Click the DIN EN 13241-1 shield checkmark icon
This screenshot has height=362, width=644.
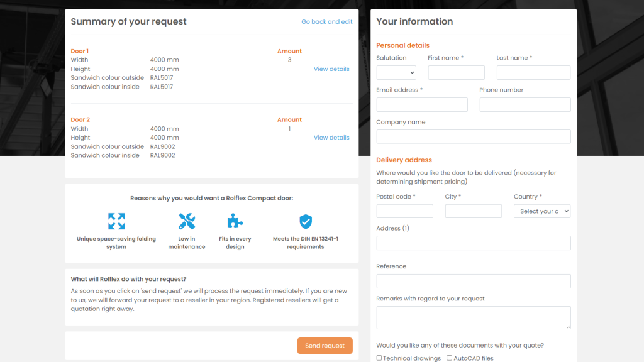(306, 221)
